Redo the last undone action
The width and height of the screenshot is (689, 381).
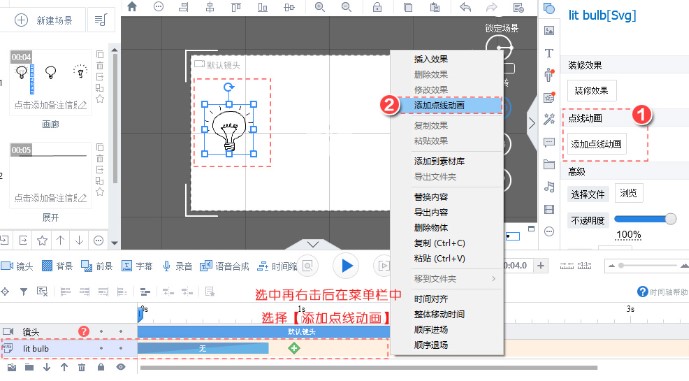tap(491, 7)
